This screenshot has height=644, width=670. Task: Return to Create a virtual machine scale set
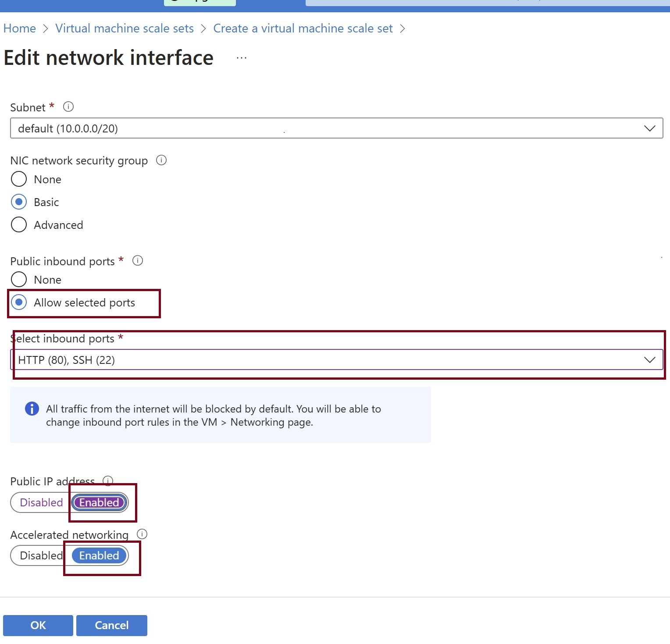(x=303, y=28)
